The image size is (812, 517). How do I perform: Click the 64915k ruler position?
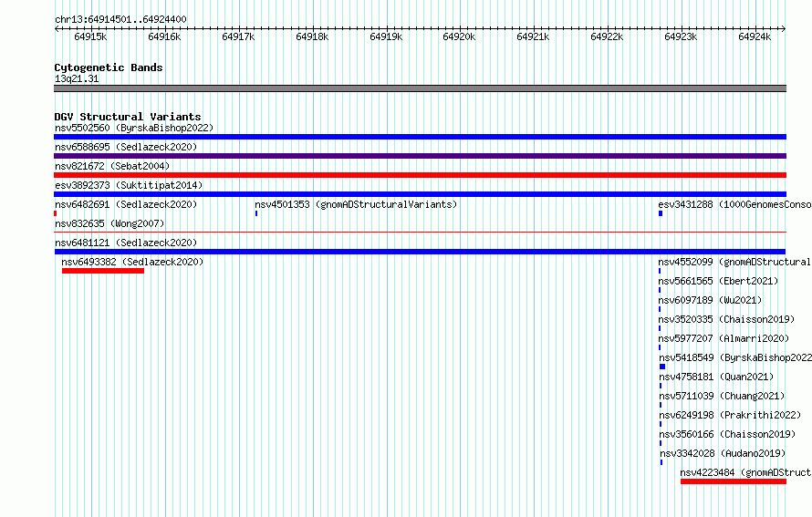click(90, 36)
